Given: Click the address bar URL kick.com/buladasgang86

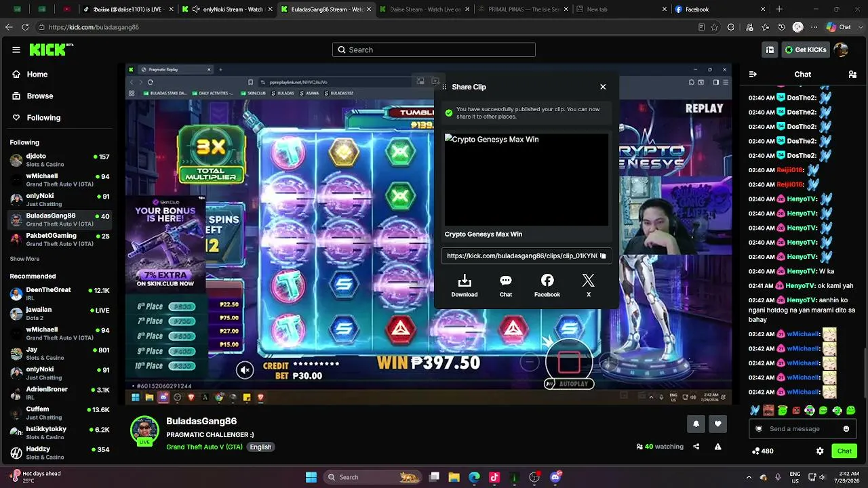Looking at the screenshot, I should coord(94,27).
